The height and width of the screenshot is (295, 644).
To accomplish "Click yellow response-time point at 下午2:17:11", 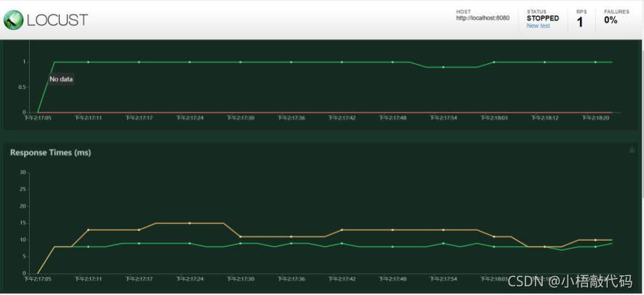I will (88, 230).
